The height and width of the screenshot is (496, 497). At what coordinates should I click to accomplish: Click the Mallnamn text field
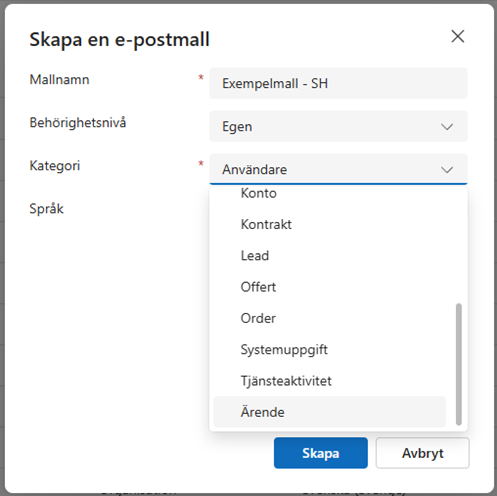click(x=338, y=83)
